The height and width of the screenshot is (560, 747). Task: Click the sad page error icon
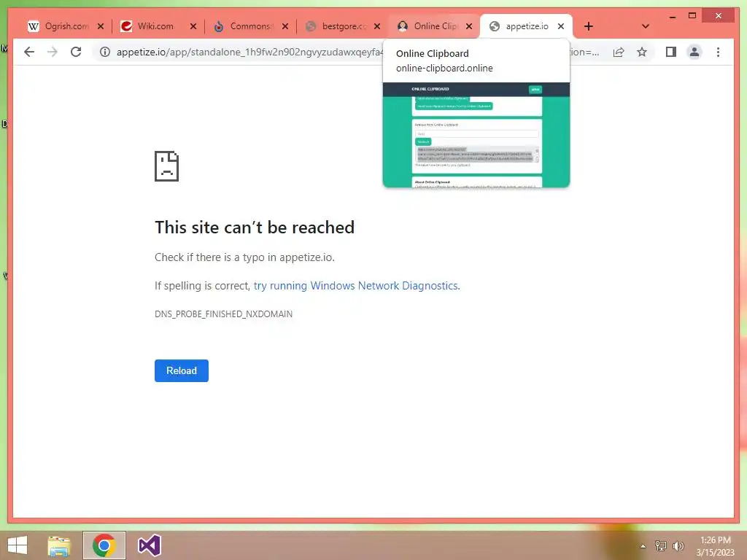(x=167, y=166)
